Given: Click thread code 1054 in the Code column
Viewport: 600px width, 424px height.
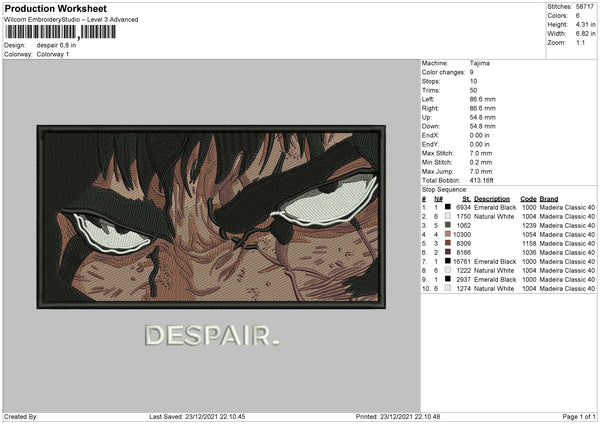Looking at the screenshot, I should point(529,235).
